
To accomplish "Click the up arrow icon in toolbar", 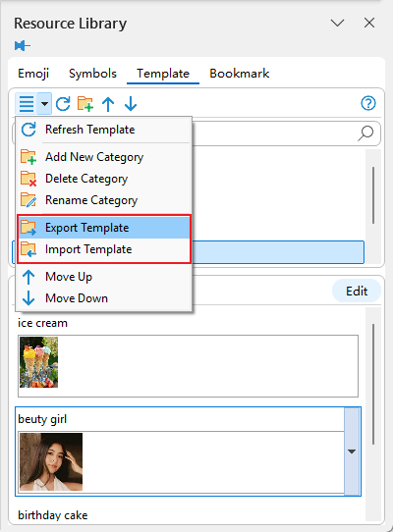I will [x=108, y=104].
